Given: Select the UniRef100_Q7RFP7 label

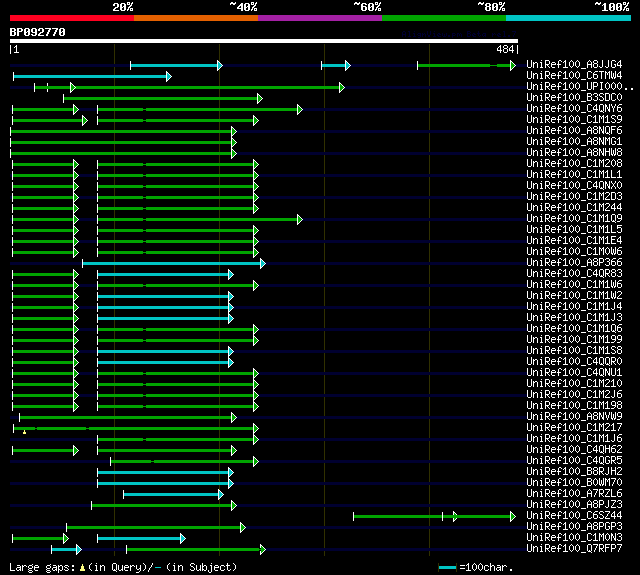Looking at the screenshot, I should pos(574,549).
